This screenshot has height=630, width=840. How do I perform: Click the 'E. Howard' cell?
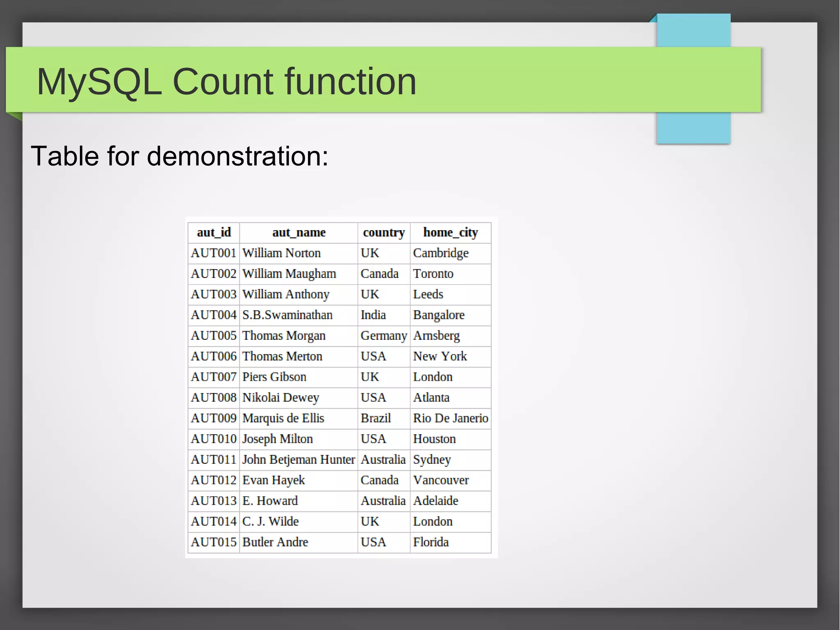[299, 501]
